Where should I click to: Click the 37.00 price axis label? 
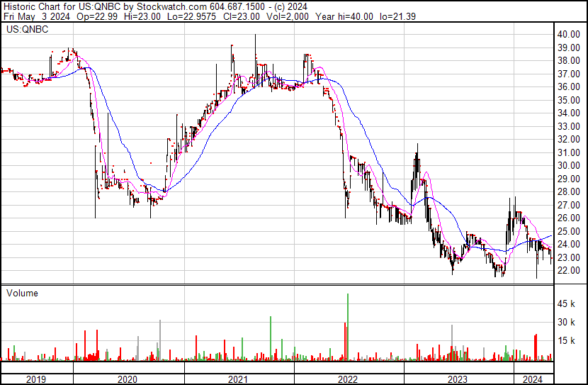pyautogui.click(x=569, y=74)
